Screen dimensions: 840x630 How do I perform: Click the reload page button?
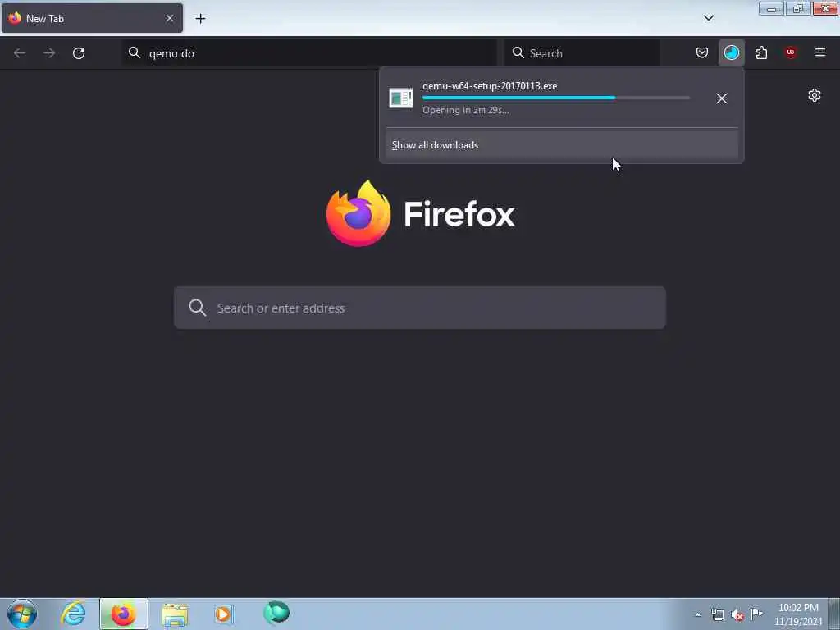[79, 53]
